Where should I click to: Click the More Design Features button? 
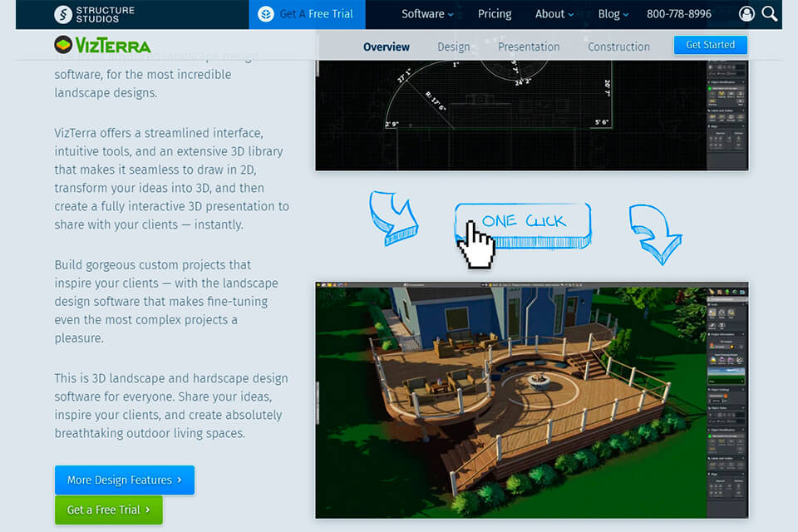(x=124, y=480)
